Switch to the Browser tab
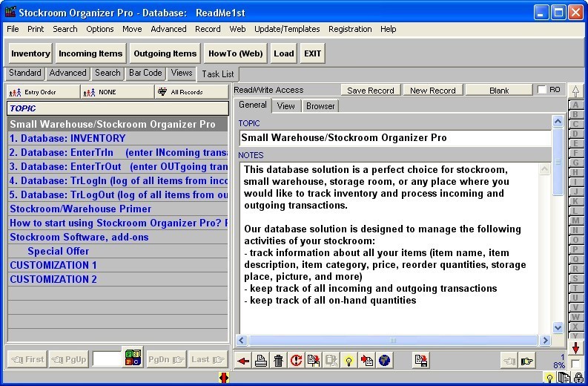This screenshot has width=588, height=386. click(x=320, y=106)
